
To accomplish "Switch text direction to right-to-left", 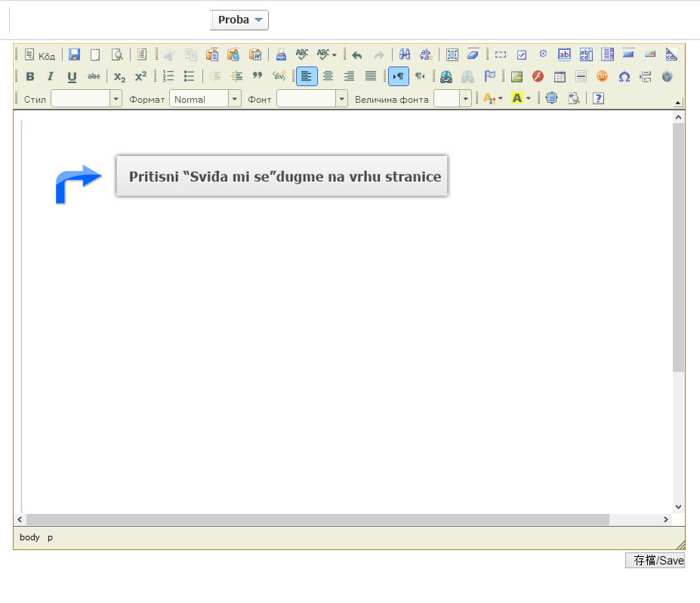I will point(420,76).
